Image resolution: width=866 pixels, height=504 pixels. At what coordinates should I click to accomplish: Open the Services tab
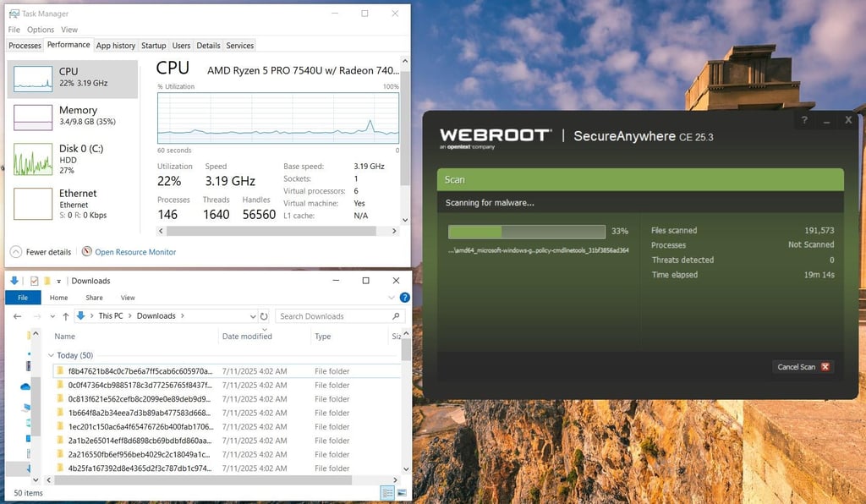tap(239, 46)
